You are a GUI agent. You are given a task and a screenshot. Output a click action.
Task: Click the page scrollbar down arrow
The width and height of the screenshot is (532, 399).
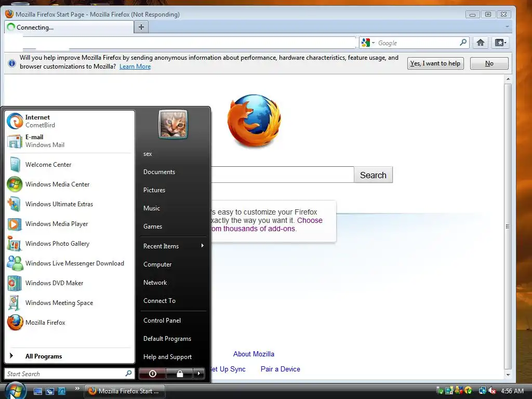508,375
